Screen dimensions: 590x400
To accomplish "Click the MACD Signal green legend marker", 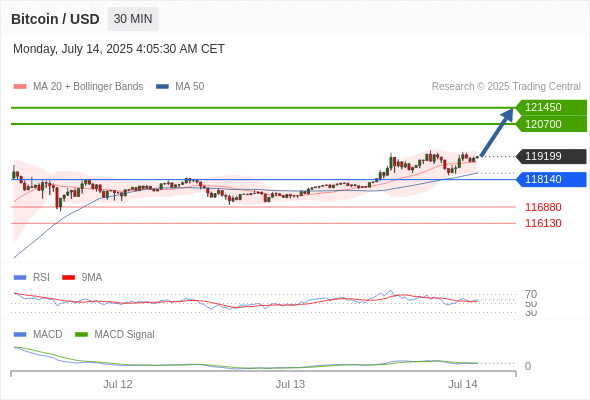I will (x=81, y=334).
